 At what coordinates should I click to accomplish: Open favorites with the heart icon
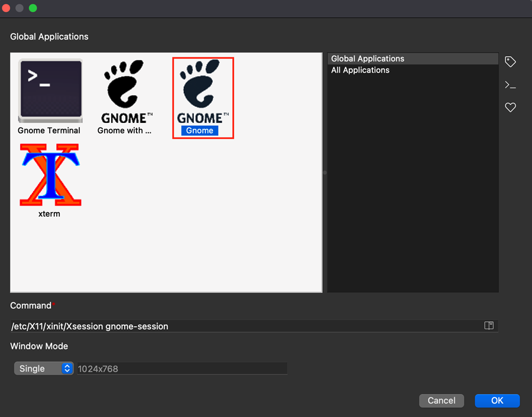click(510, 107)
